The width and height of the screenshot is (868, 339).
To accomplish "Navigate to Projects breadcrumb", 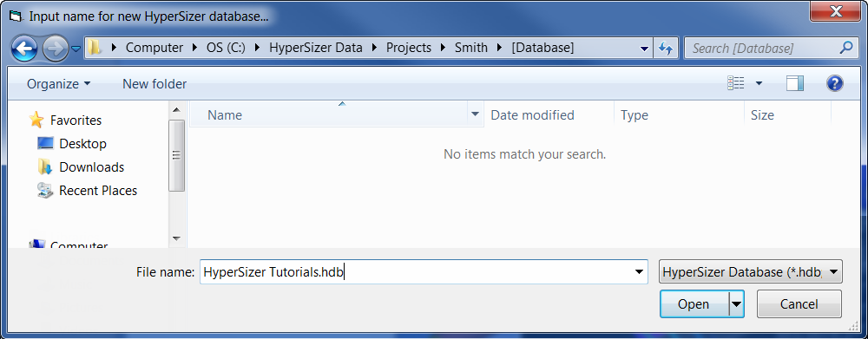I will (x=409, y=48).
